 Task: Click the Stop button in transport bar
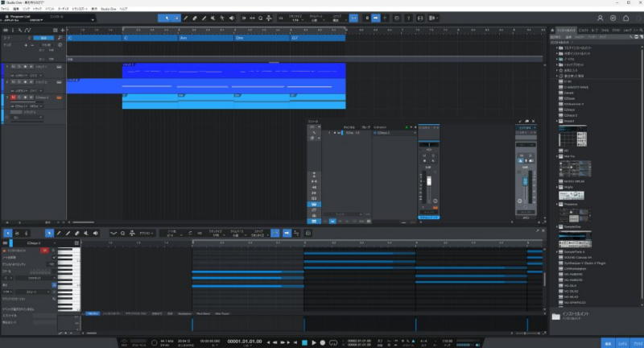(x=304, y=342)
